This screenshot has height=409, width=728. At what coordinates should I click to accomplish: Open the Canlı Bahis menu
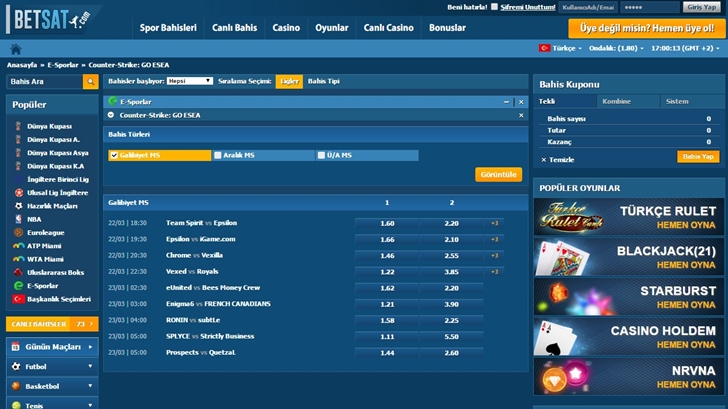pyautogui.click(x=234, y=28)
